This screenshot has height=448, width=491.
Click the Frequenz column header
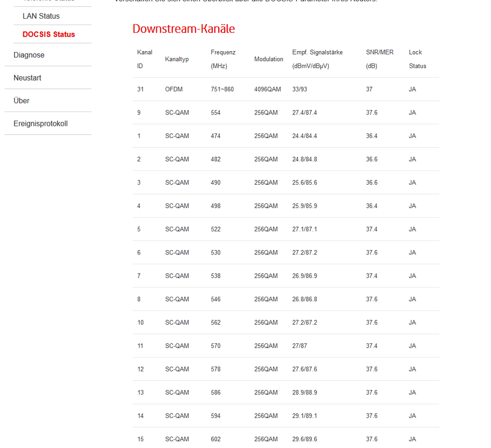(x=223, y=59)
